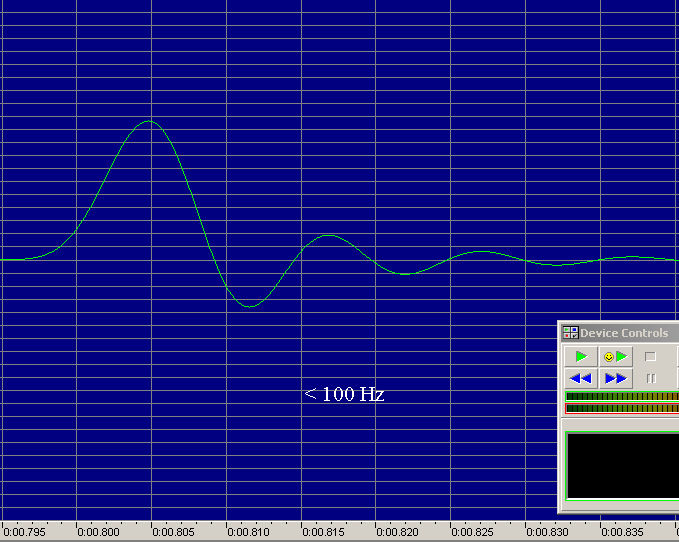The height and width of the screenshot is (542, 679).
Task: Click the upper green-outlined level meter
Action: pos(622,396)
